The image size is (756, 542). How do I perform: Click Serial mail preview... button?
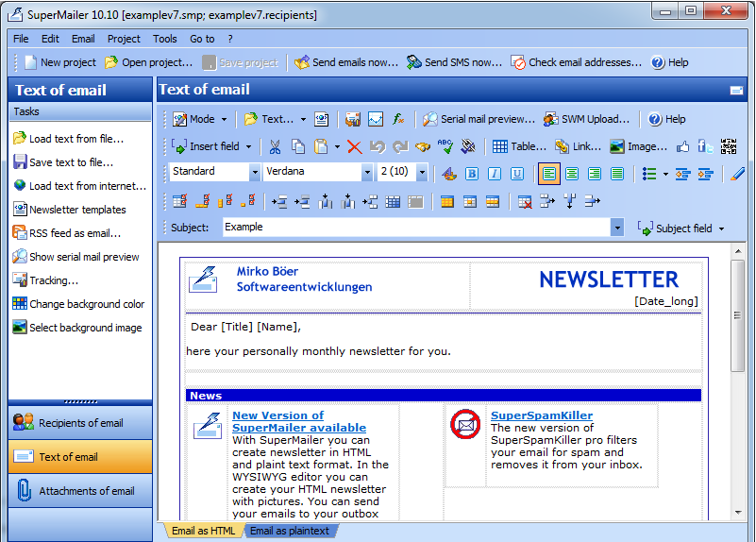tap(479, 119)
